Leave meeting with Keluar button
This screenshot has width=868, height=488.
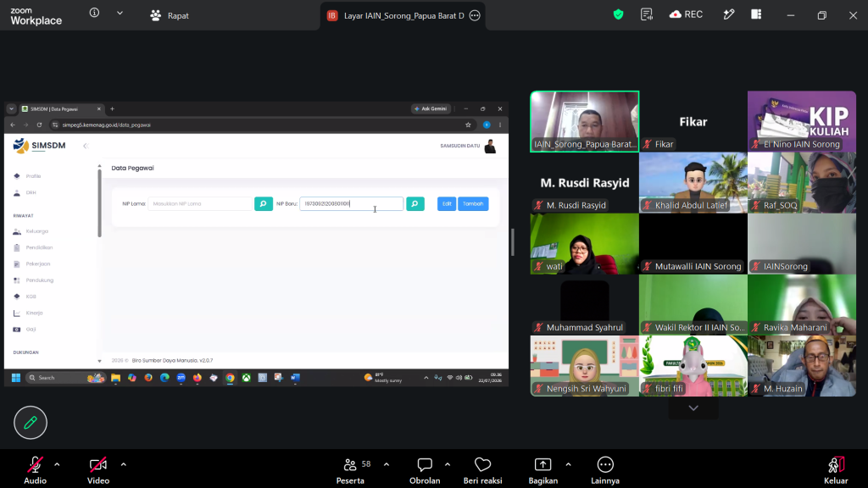pyautogui.click(x=836, y=471)
